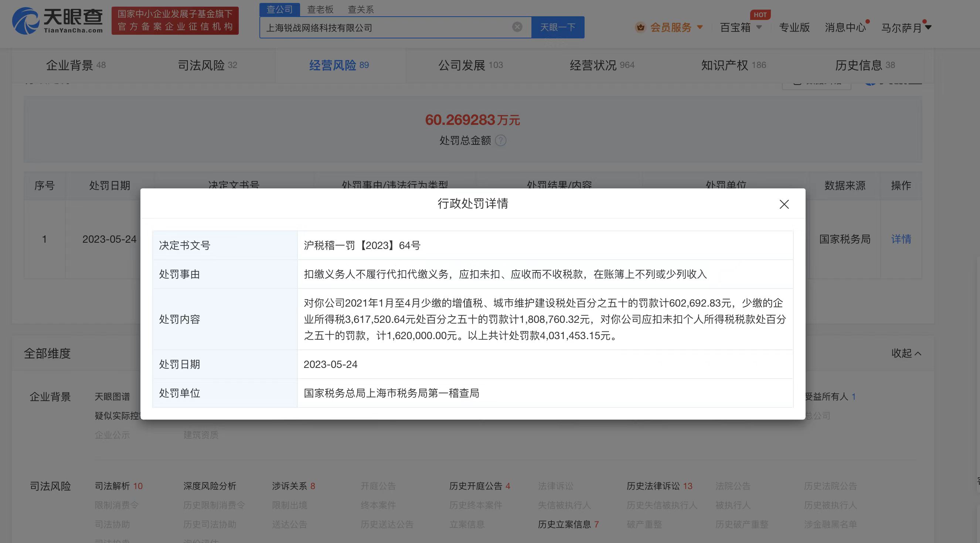Clear the search box with X icon
This screenshot has height=543, width=980.
(517, 27)
